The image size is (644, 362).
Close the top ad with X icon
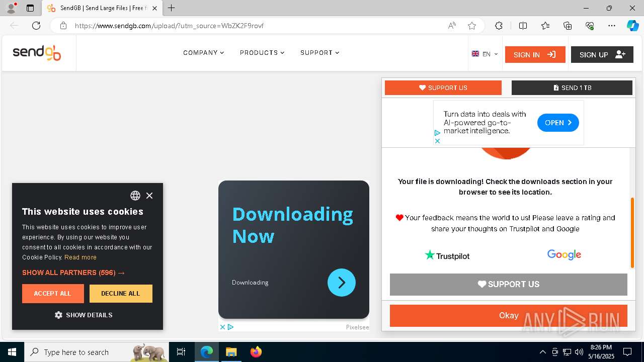click(x=437, y=141)
